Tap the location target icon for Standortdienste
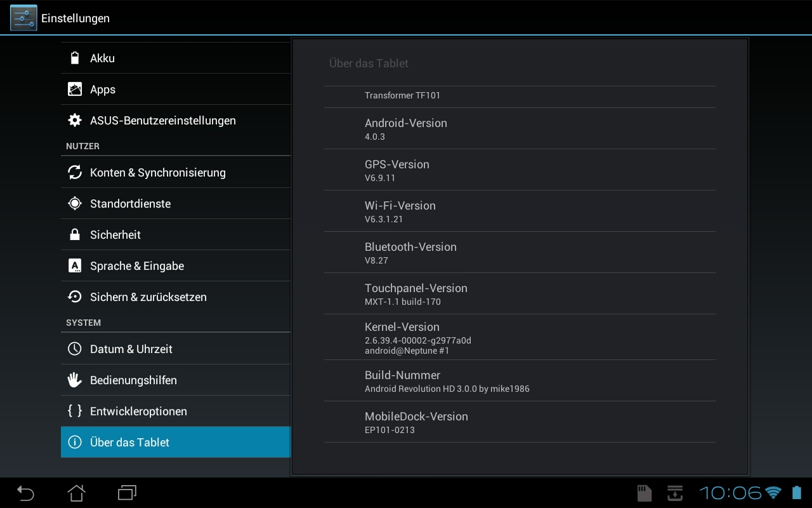The image size is (812, 508). [x=75, y=203]
